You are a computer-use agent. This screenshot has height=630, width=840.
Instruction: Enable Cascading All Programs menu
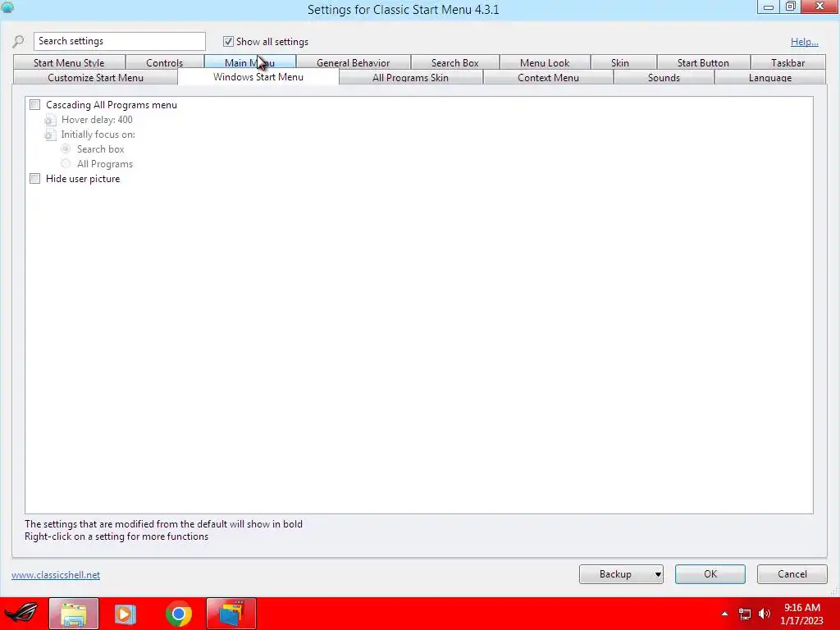(x=34, y=105)
